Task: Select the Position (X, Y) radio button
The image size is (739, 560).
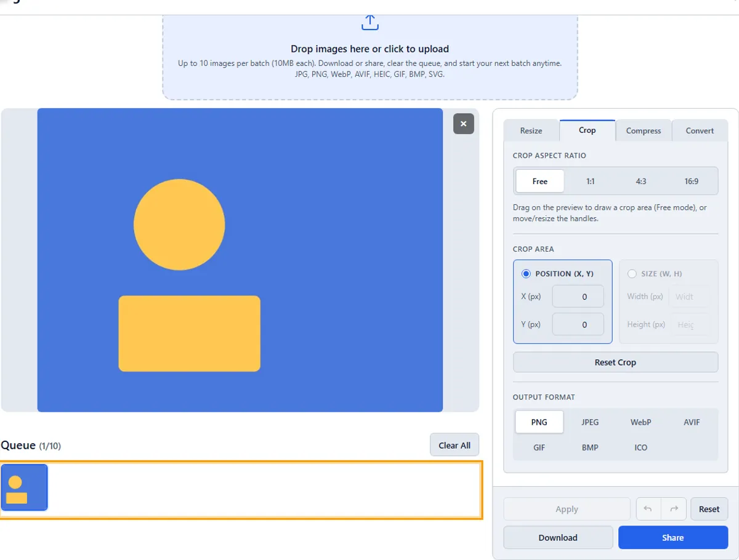Action: pos(526,274)
